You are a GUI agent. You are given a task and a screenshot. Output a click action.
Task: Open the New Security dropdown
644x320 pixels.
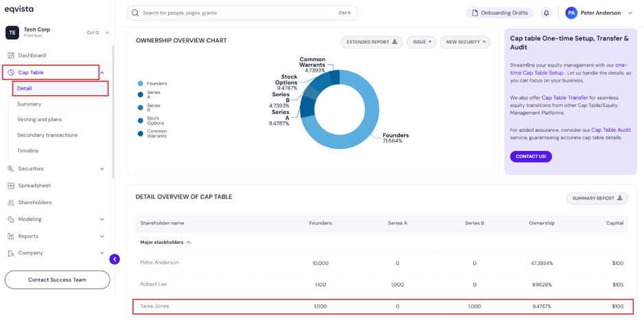(x=465, y=42)
